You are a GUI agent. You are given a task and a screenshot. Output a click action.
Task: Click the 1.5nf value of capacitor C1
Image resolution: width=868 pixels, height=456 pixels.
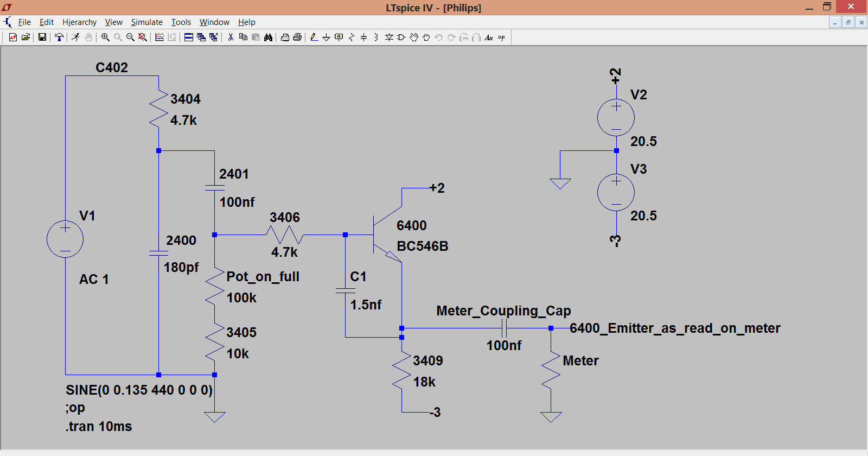[366, 305]
